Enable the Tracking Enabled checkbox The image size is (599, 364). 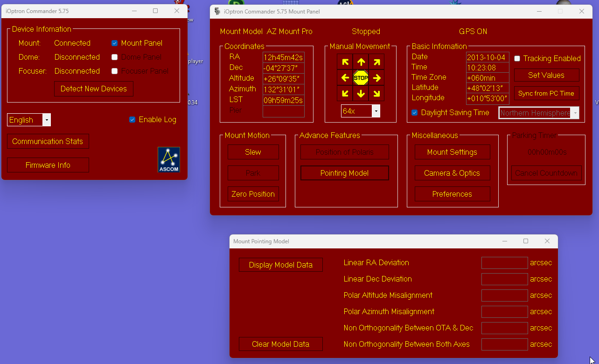point(517,59)
